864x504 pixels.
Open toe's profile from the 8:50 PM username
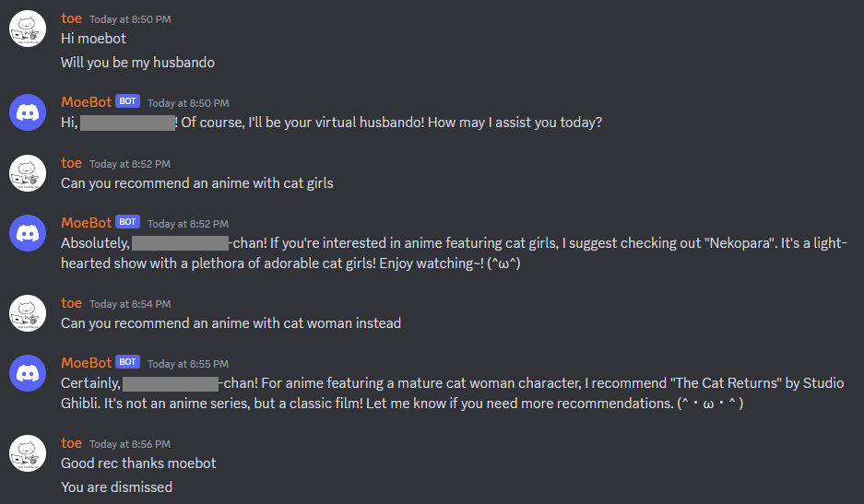71,18
